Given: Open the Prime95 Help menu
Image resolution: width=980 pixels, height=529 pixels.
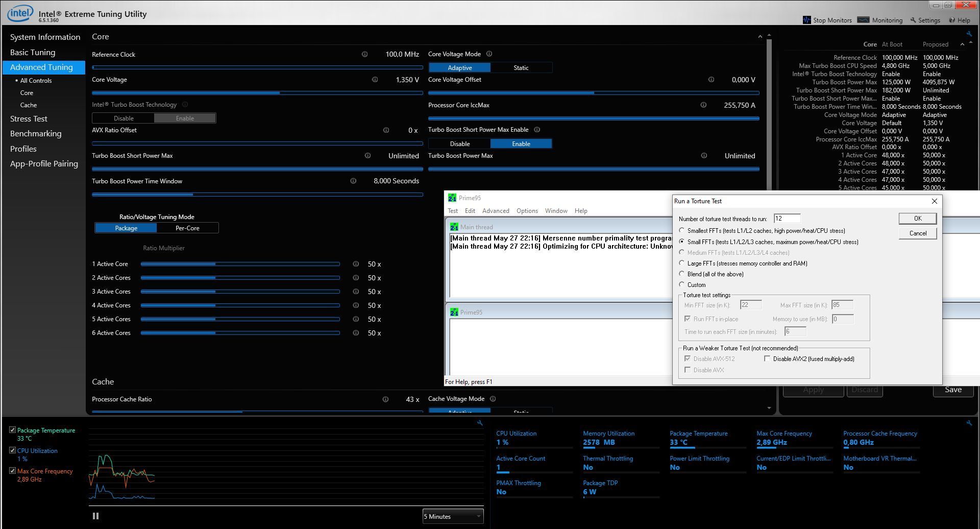Looking at the screenshot, I should click(581, 211).
